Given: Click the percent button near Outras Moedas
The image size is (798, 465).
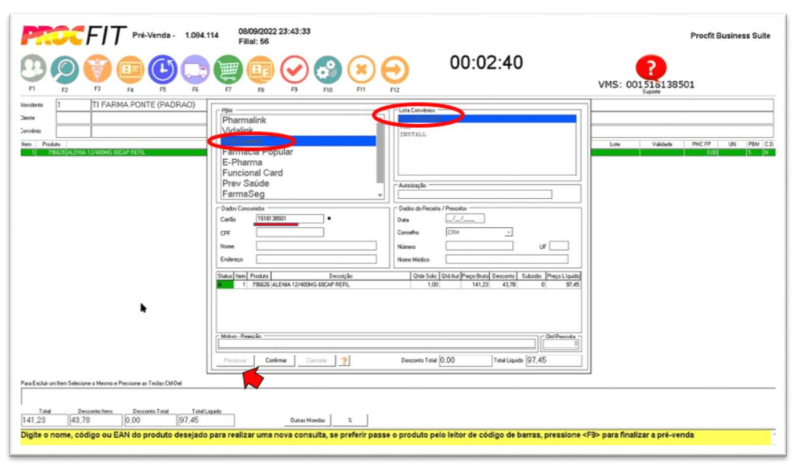Looking at the screenshot, I should tap(350, 420).
